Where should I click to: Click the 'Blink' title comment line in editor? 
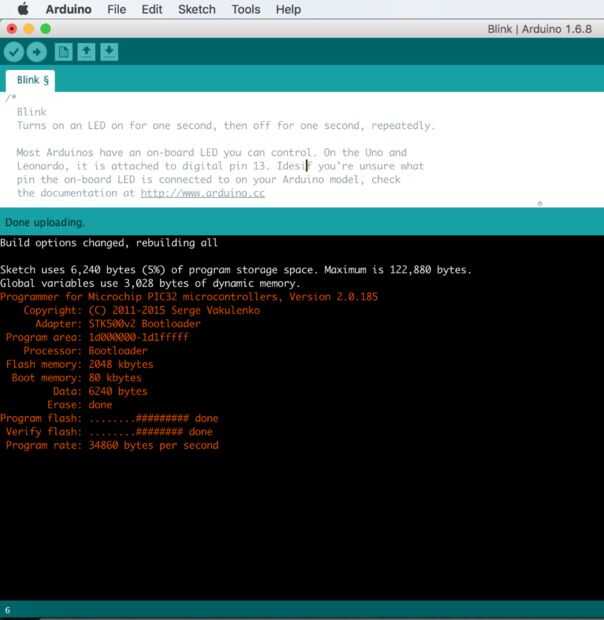(32, 112)
